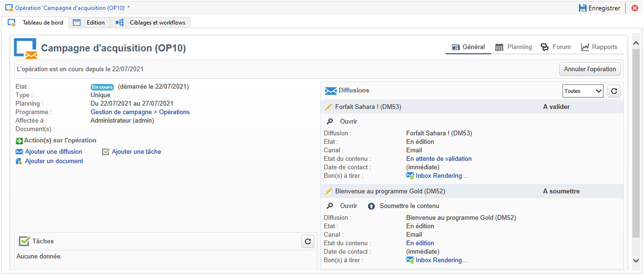This screenshot has height=274, width=644.
Task: Click the envelope icon for Ajouter une diffusion
Action: click(19, 152)
